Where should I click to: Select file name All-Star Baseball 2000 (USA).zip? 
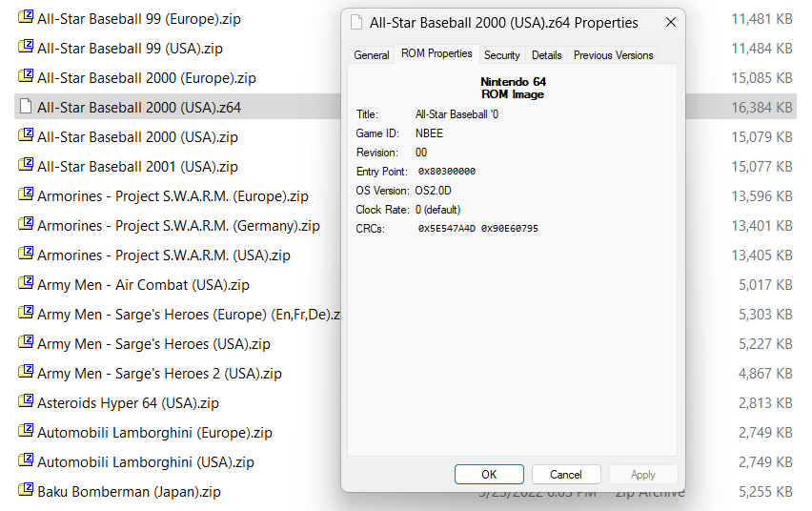pos(138,137)
